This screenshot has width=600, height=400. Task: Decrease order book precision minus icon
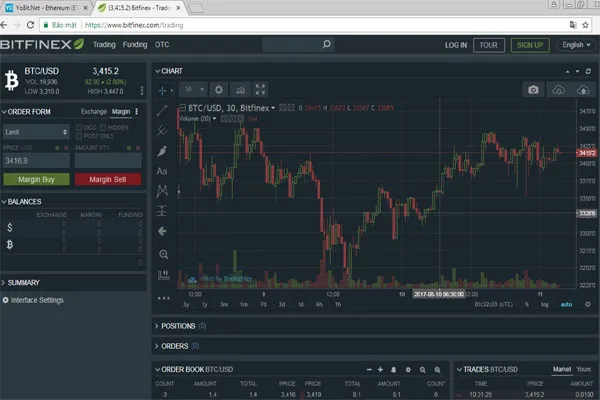coord(369,370)
